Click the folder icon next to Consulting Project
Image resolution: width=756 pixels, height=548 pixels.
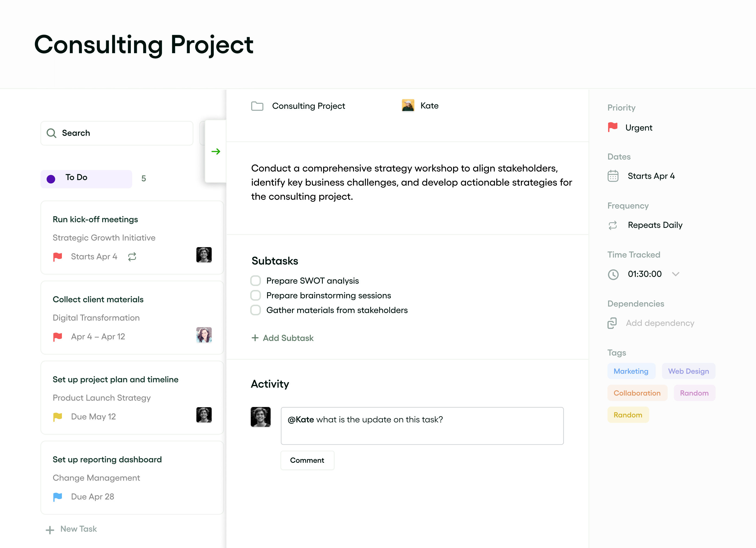click(x=257, y=106)
